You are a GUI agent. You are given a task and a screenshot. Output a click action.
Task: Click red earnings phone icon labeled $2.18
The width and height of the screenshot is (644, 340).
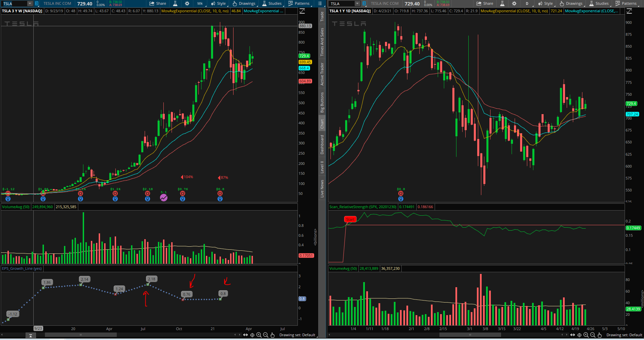(x=147, y=194)
